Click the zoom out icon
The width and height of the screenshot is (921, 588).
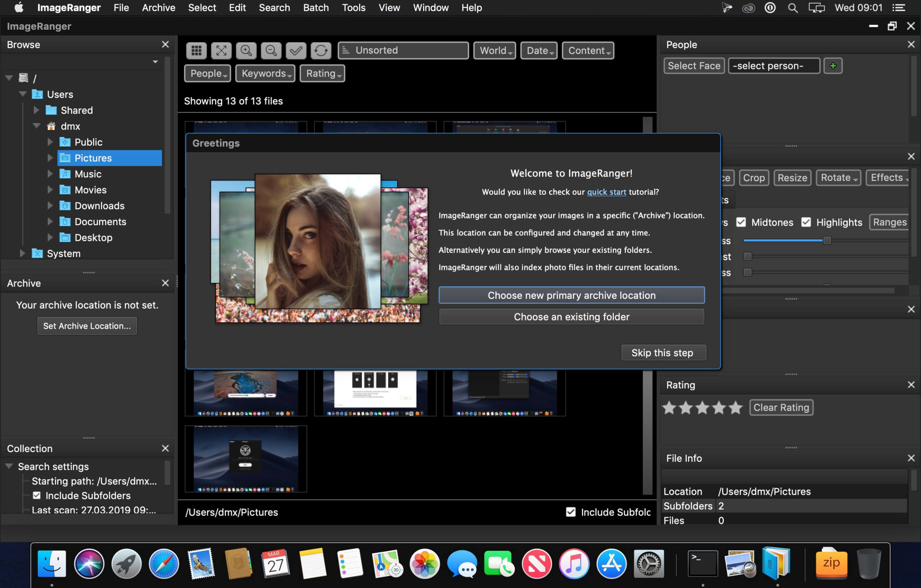click(271, 50)
